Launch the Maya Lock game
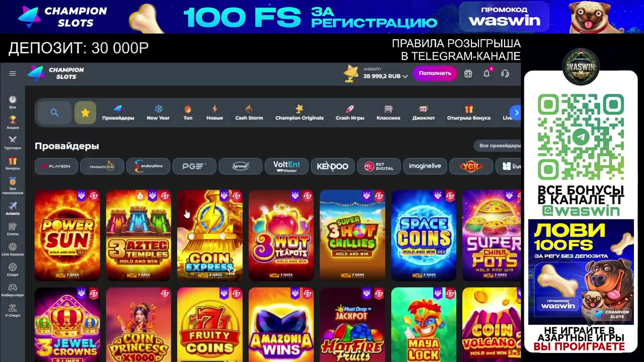Viewport: 644px width, 362px height. point(424,325)
